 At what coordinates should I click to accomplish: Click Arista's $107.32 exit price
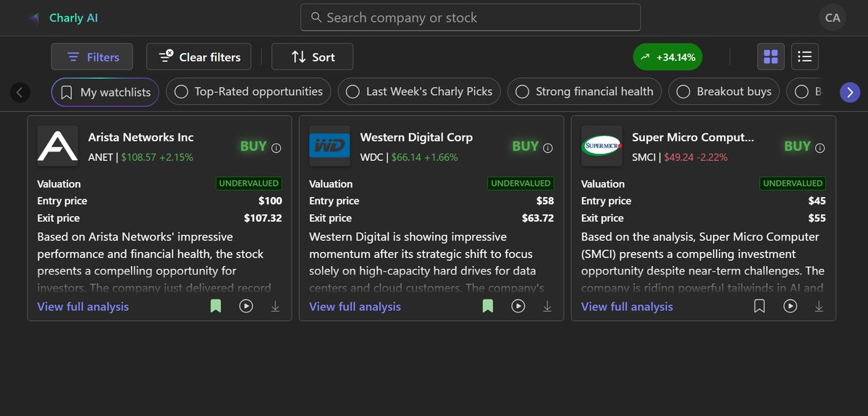263,218
